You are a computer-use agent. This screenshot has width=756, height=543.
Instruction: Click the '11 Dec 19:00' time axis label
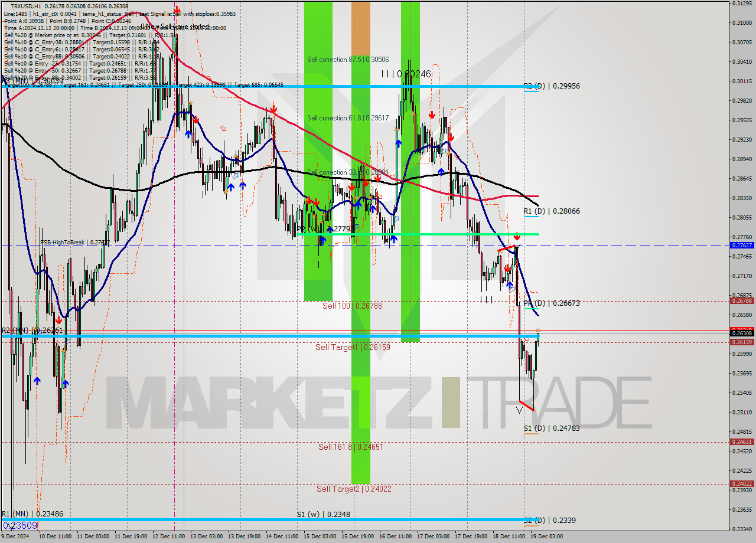click(x=131, y=537)
